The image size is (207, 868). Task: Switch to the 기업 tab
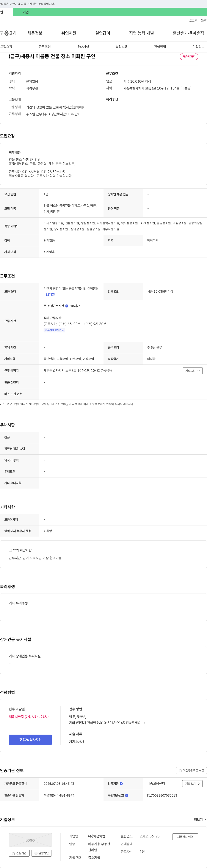(x=26, y=12)
